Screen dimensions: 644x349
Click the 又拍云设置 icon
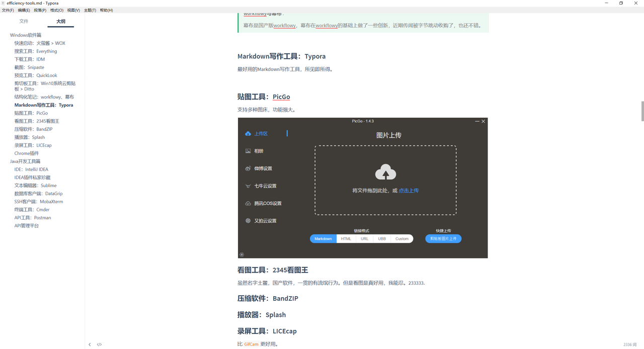(248, 221)
